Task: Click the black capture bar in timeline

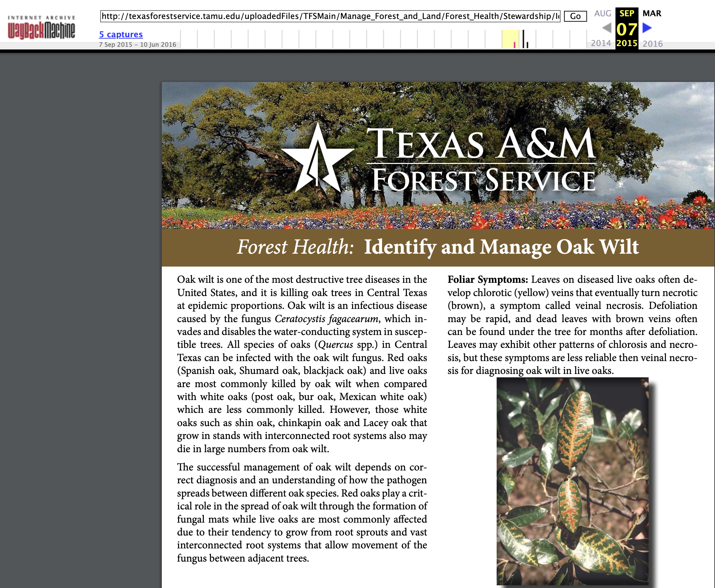Action: click(x=523, y=39)
